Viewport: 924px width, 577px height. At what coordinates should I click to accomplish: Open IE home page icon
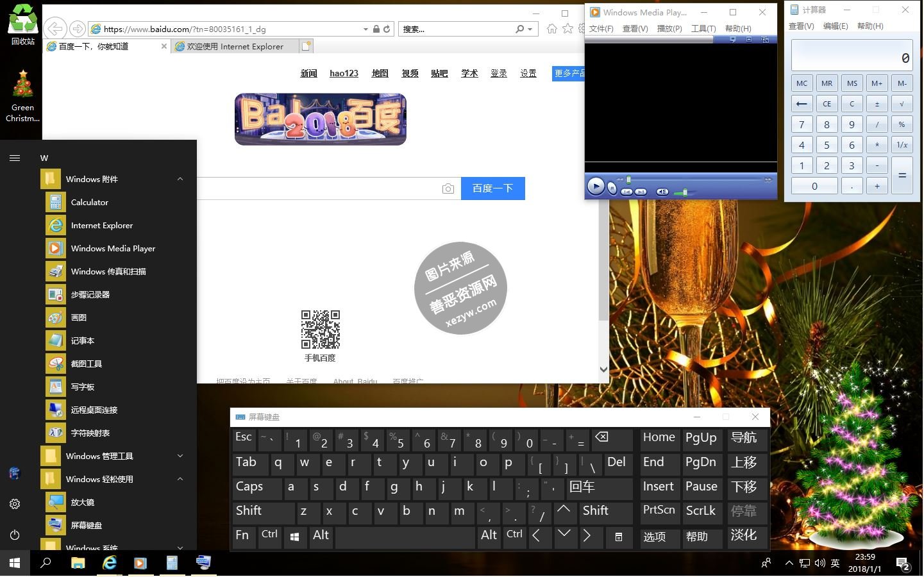(551, 28)
